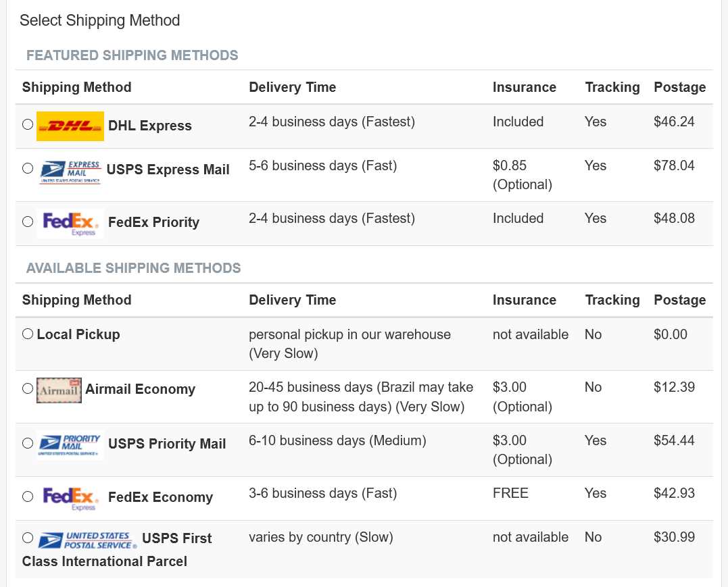This screenshot has height=587, width=728.
Task: Pick the FedEx Economy radio button
Action: pyautogui.click(x=28, y=496)
